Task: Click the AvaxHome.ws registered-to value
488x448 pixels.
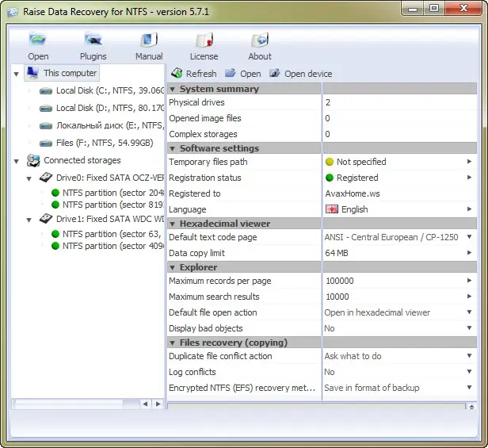Action: tap(353, 193)
